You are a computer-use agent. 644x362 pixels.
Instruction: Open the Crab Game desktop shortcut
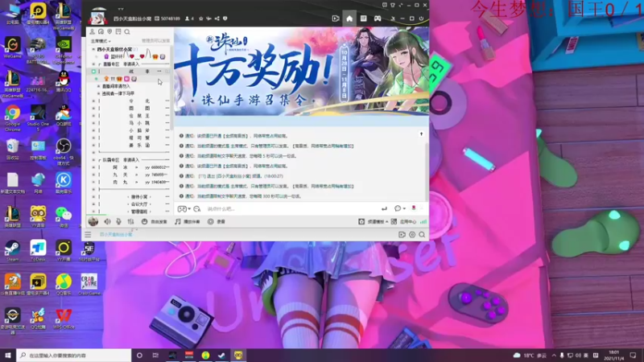point(89,285)
